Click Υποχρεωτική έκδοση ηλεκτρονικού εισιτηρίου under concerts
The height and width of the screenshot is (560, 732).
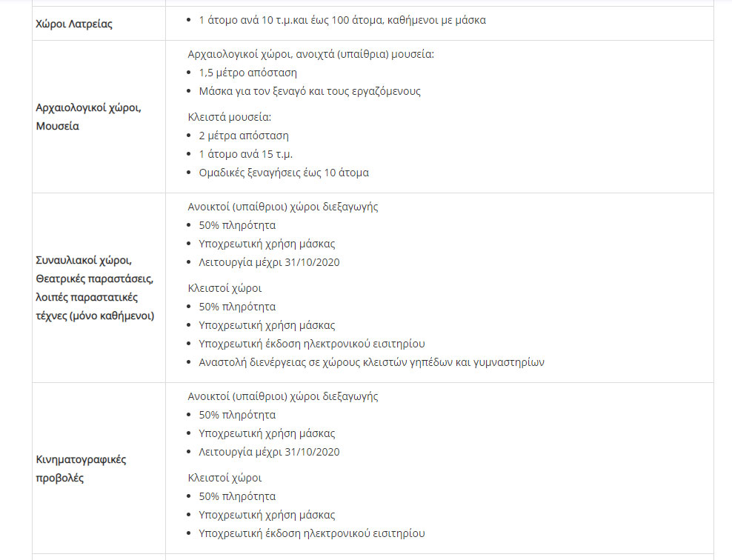312,344
